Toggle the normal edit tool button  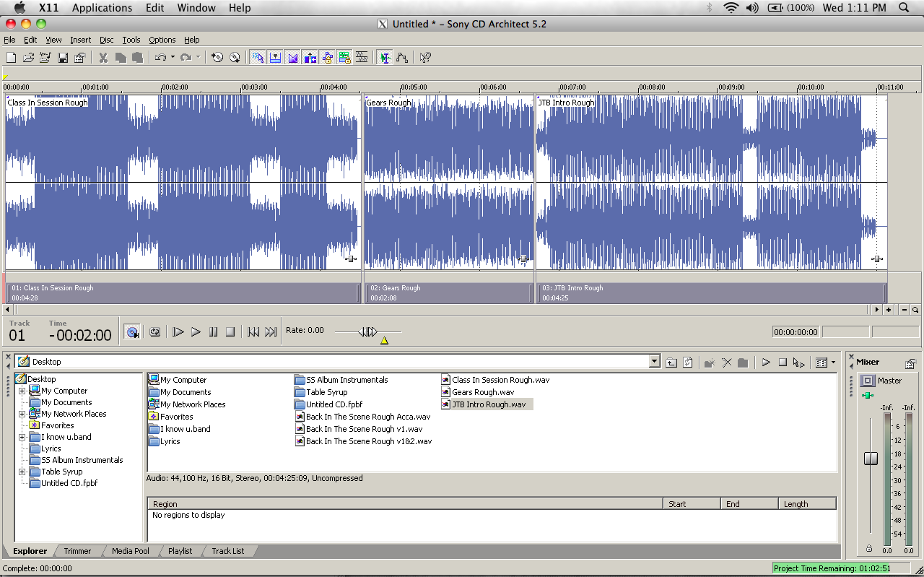click(258, 58)
